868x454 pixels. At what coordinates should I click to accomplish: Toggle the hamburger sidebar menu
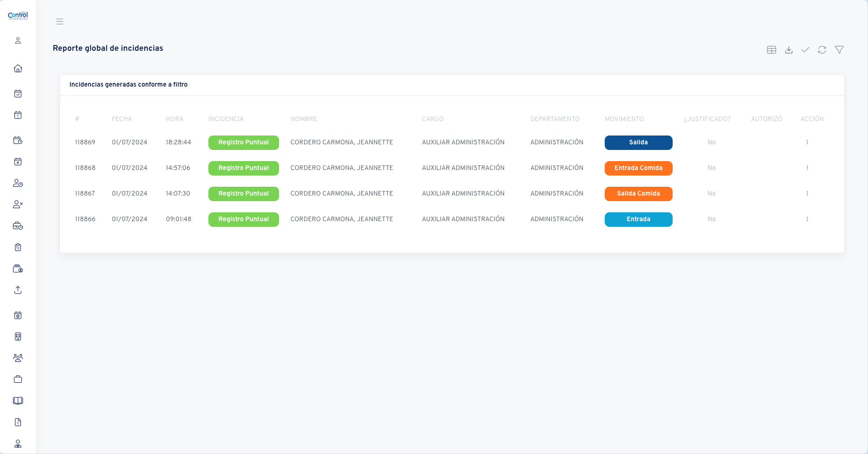(x=60, y=21)
